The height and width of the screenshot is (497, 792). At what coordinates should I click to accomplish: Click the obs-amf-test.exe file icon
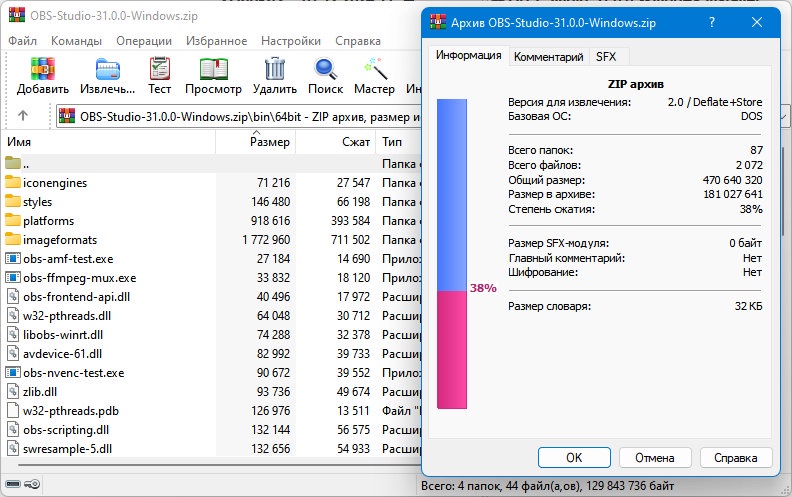click(13, 259)
